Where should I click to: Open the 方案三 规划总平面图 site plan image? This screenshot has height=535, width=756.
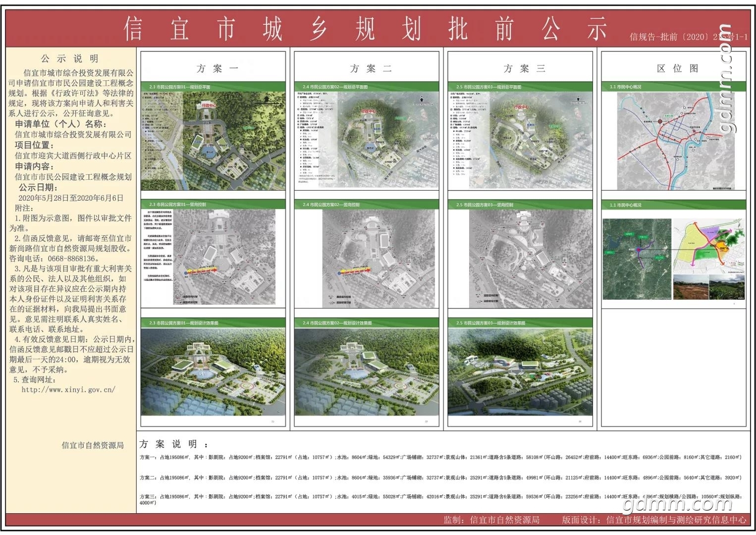tap(520, 140)
